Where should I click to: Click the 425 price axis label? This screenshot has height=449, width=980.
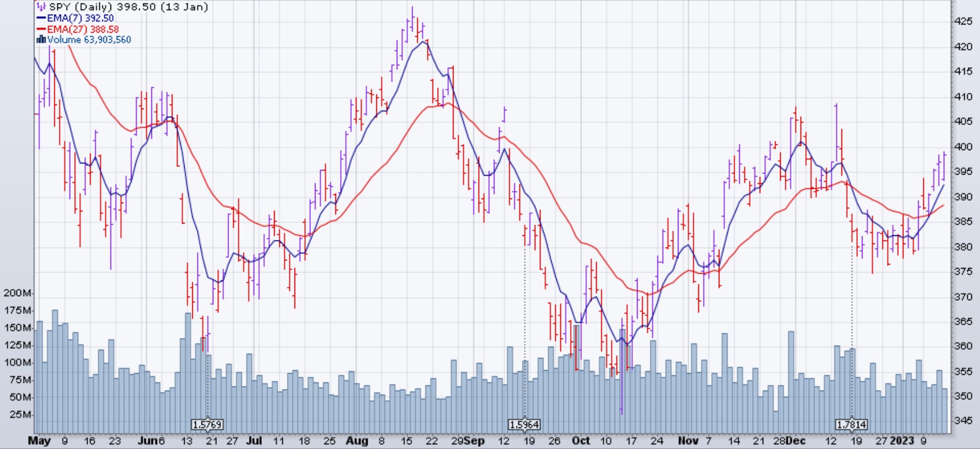click(962, 22)
